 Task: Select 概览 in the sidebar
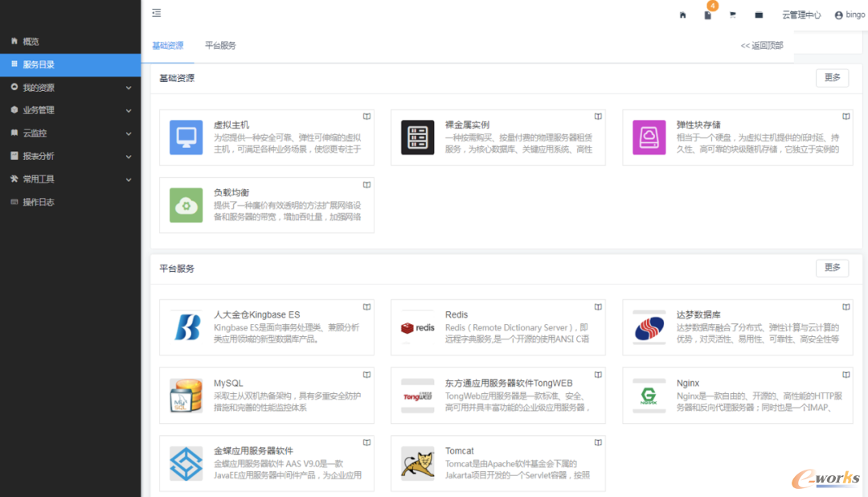[31, 41]
